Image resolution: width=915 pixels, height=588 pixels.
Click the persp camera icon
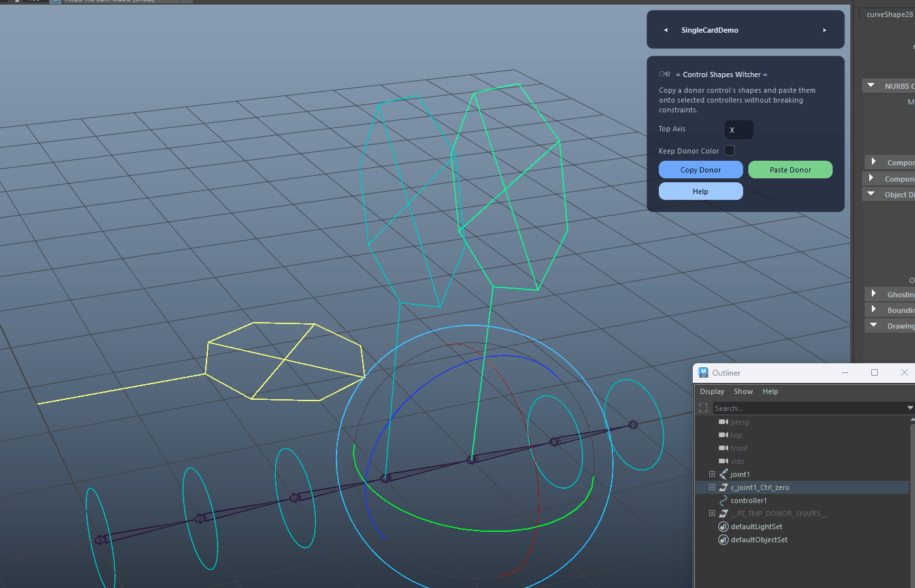[724, 422]
